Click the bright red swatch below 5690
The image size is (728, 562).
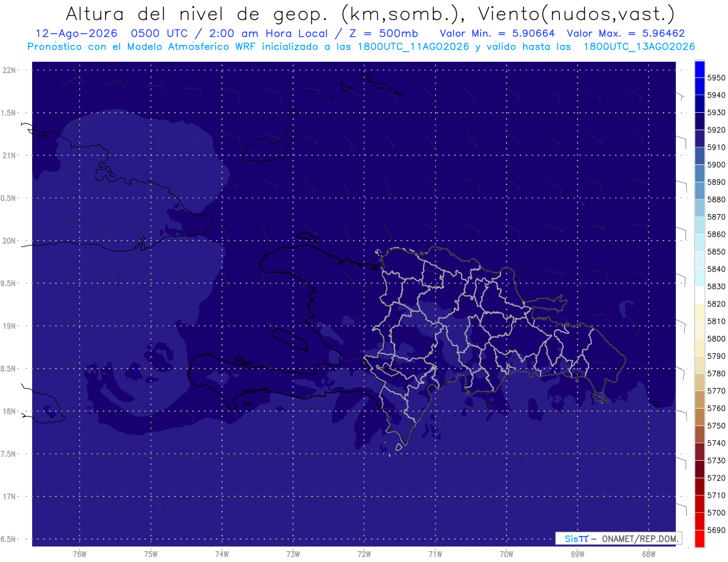click(x=699, y=538)
